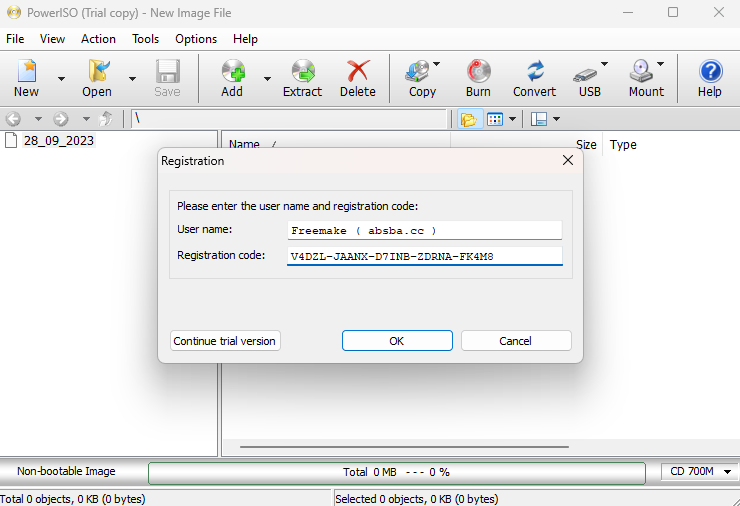
Task: Toggle the folders tree view icon
Action: pyautogui.click(x=469, y=119)
